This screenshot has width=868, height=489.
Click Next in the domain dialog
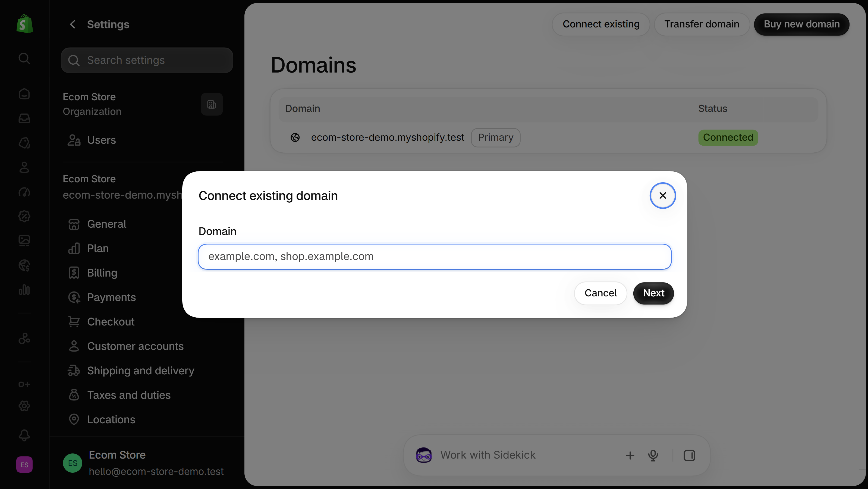point(653,293)
